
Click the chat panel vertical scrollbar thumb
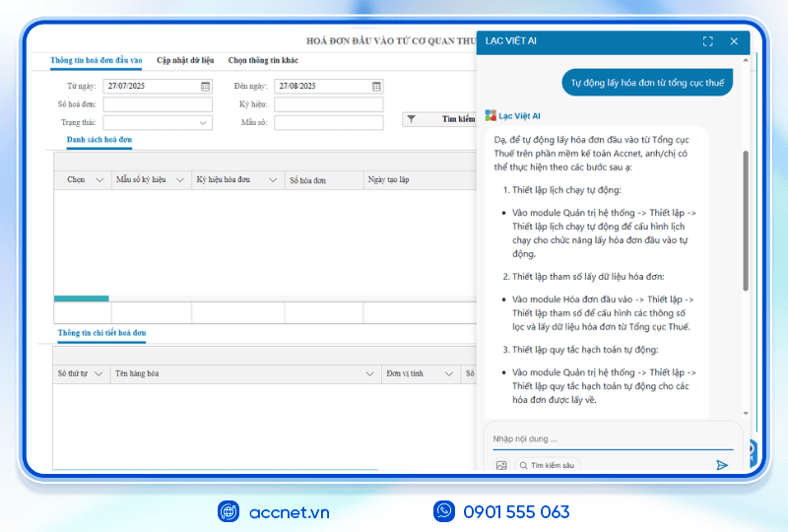tap(746, 221)
